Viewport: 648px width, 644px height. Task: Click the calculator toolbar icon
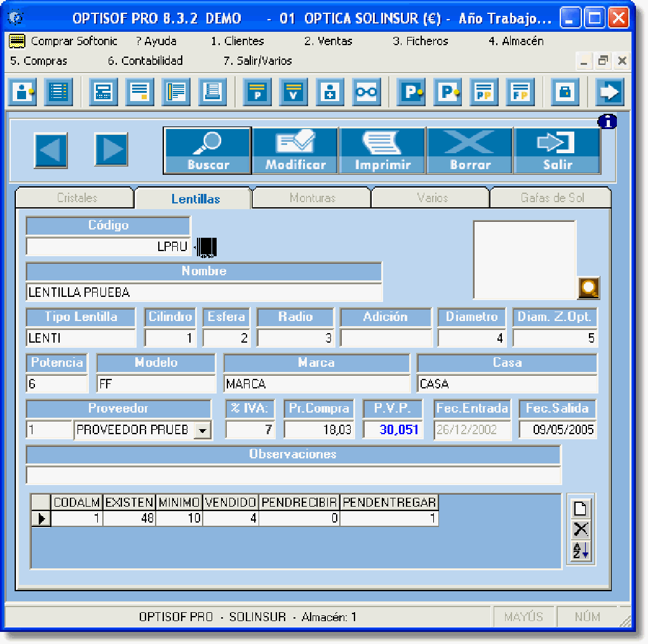click(x=103, y=92)
